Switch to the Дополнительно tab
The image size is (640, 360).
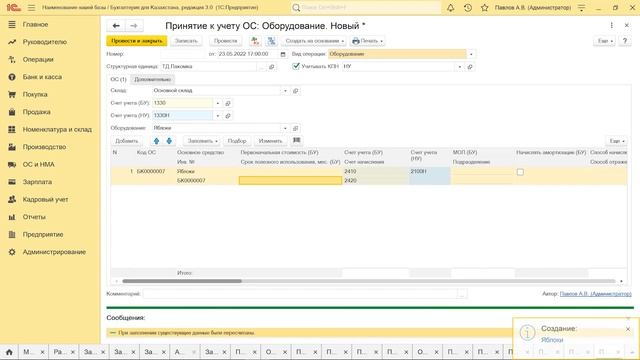tap(153, 79)
